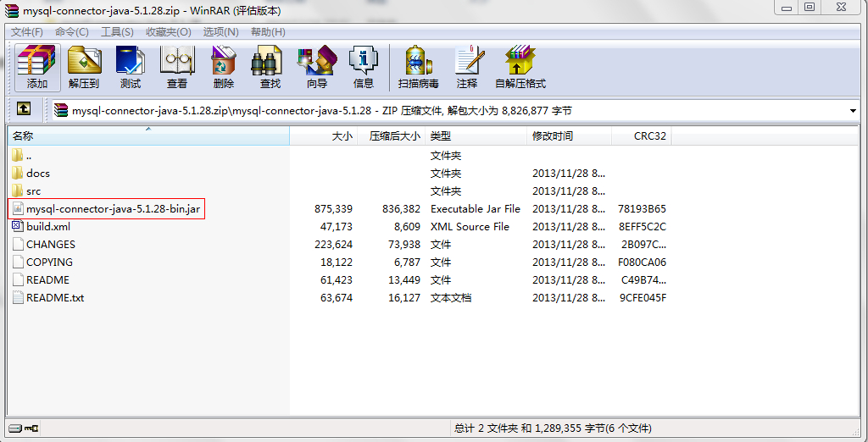Click the packed size value 13,449

click(404, 280)
